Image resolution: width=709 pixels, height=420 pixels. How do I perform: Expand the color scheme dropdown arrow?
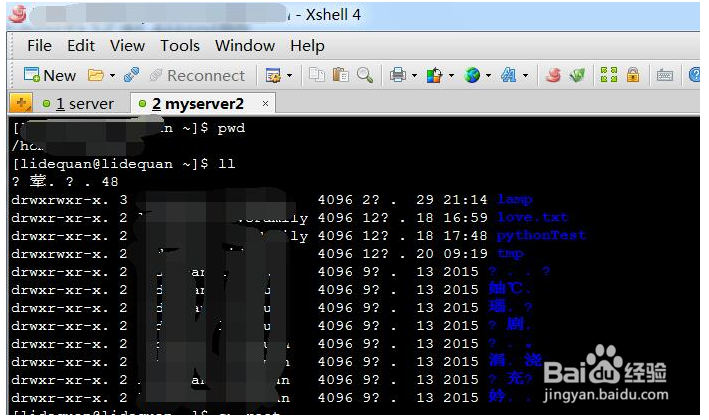[x=451, y=76]
